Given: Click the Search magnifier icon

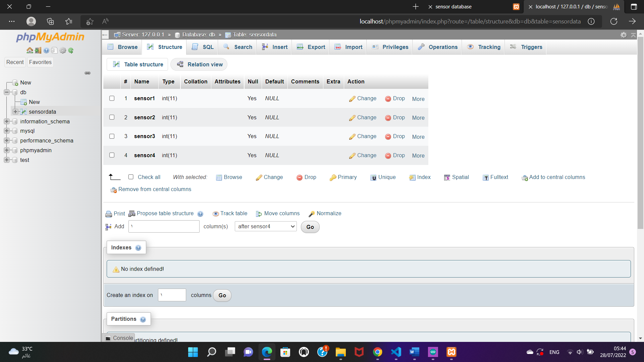Looking at the screenshot, I should [x=227, y=47].
